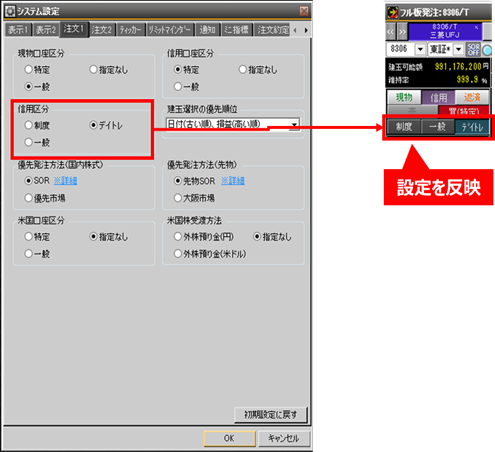Viewport: 495px width, 452px height.
Task: Expand the 東証 market dropdown
Action: tap(459, 49)
